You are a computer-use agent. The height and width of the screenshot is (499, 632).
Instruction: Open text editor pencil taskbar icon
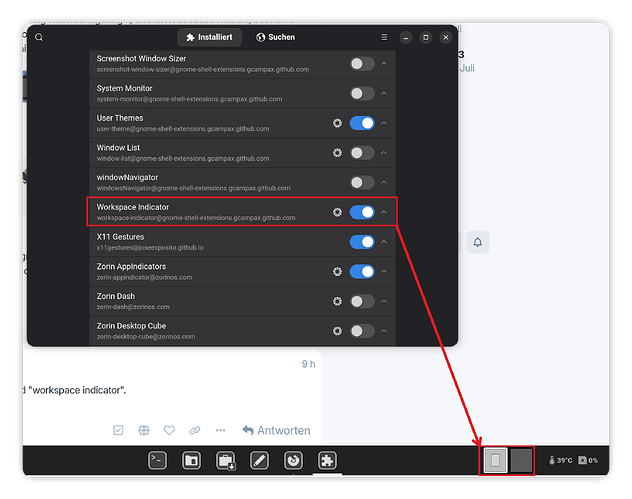[x=259, y=460]
